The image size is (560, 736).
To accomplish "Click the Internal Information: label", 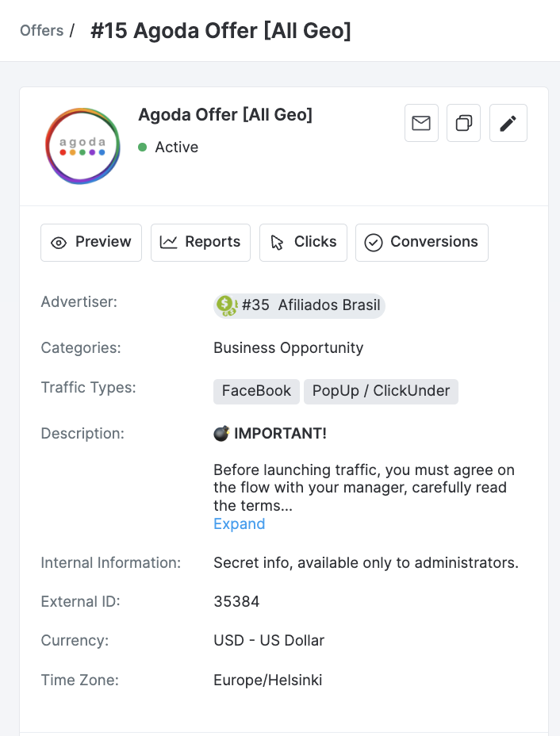I will [x=111, y=563].
